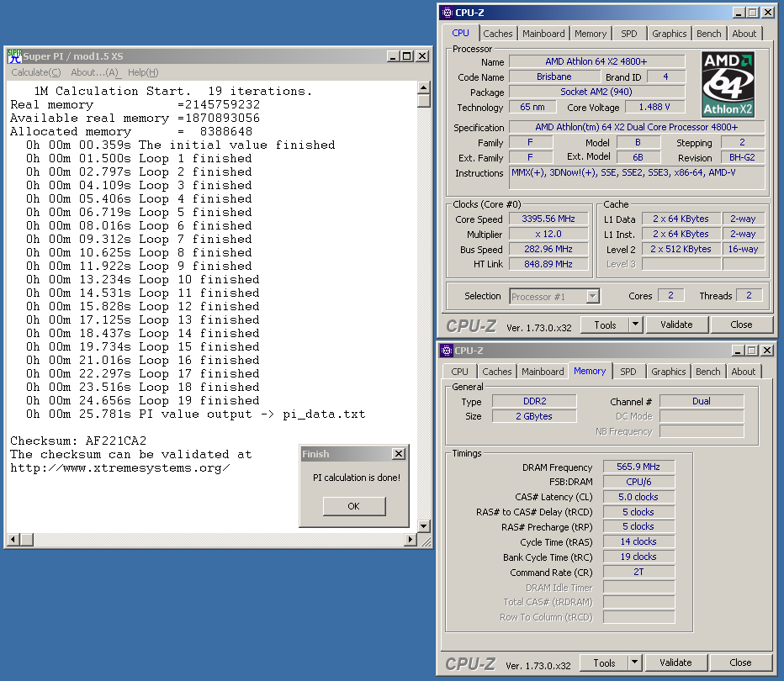The height and width of the screenshot is (681, 784).
Task: Click the CAS# Latency value 5.0 clocks
Action: coord(638,497)
